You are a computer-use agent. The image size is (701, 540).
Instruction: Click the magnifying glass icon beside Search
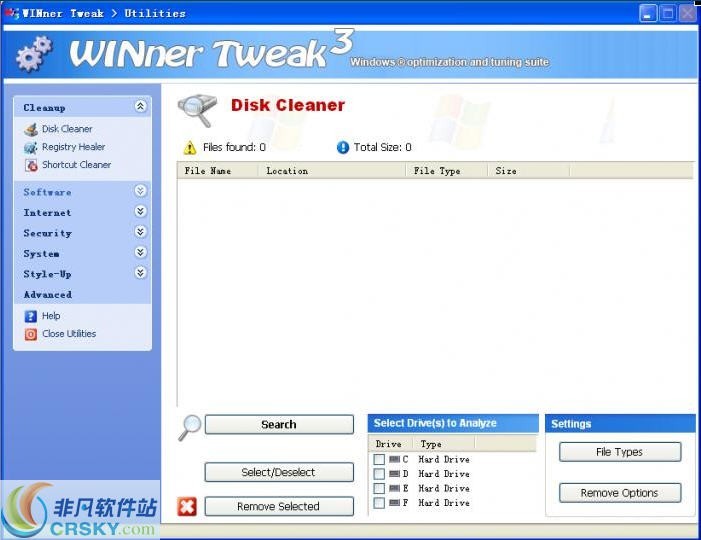click(190, 427)
